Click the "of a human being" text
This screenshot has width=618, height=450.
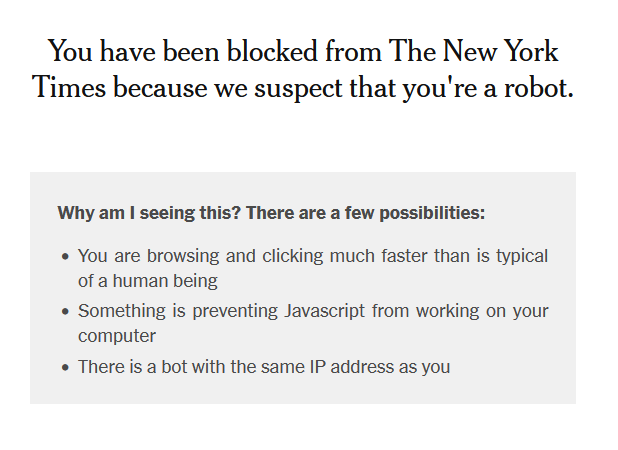[148, 281]
